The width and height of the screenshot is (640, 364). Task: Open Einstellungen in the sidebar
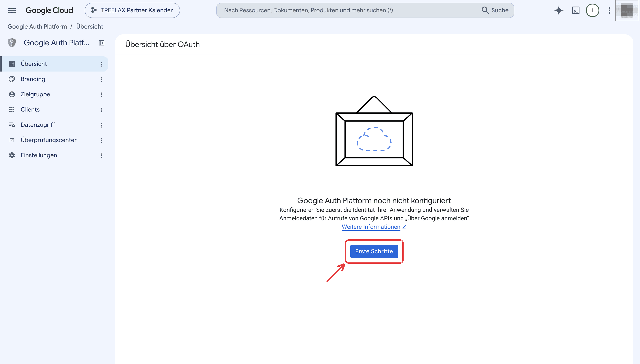[x=55, y=155]
